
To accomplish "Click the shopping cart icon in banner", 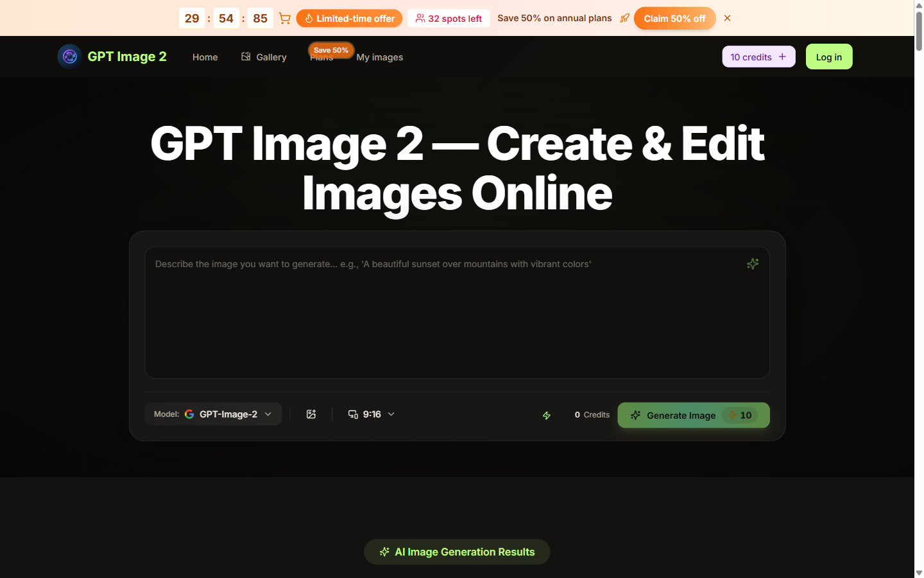I will (x=285, y=19).
